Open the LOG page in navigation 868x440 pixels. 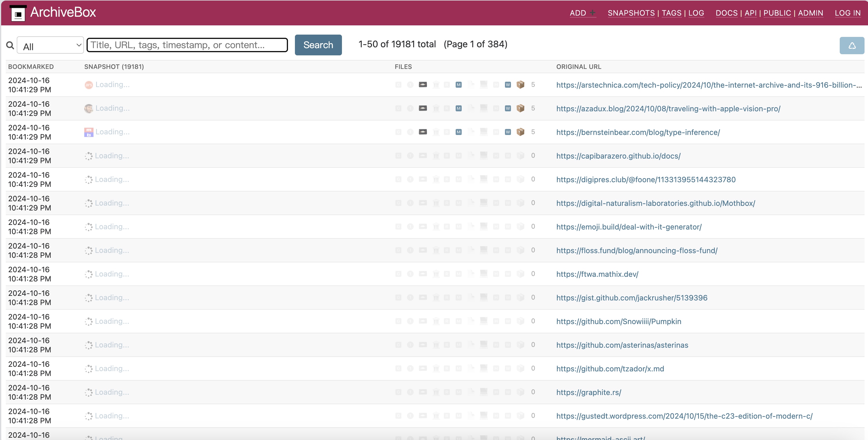coord(696,13)
